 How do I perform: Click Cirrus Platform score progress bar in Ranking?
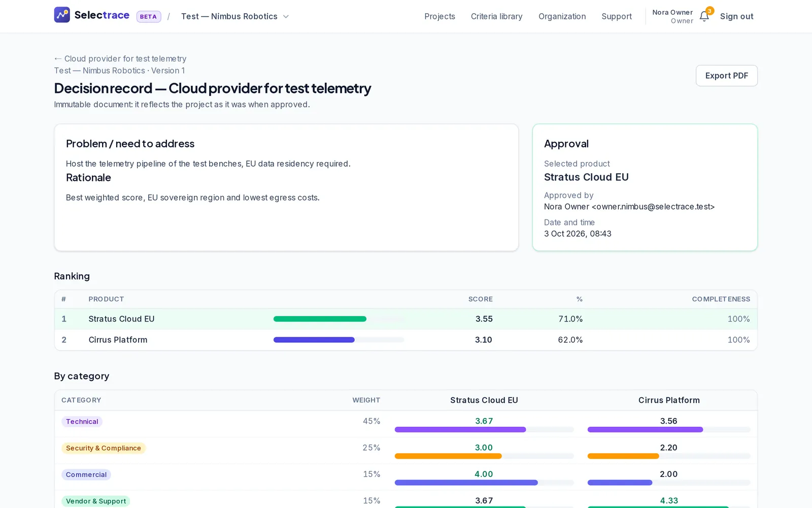[x=339, y=340]
